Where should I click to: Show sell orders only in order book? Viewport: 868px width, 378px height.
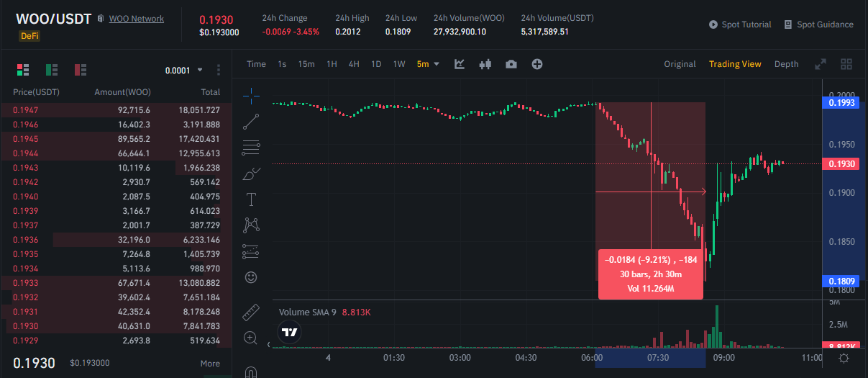click(81, 70)
